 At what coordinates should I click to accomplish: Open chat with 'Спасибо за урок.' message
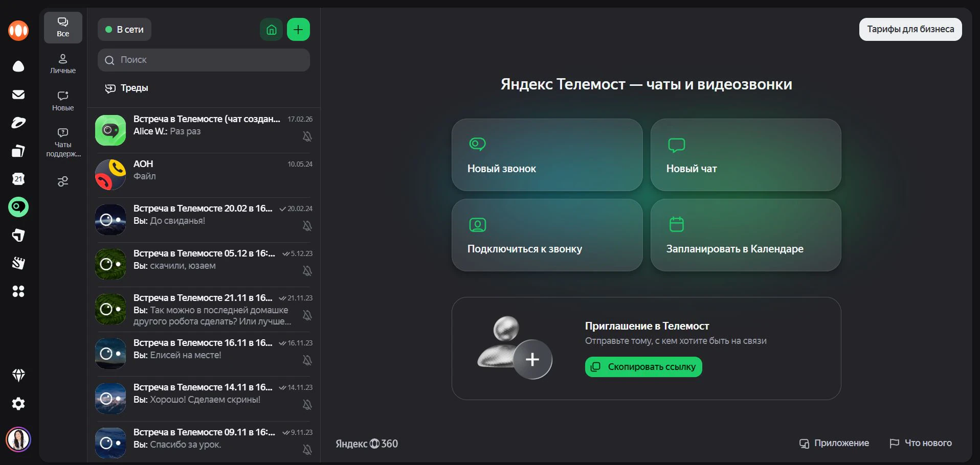[x=204, y=443]
